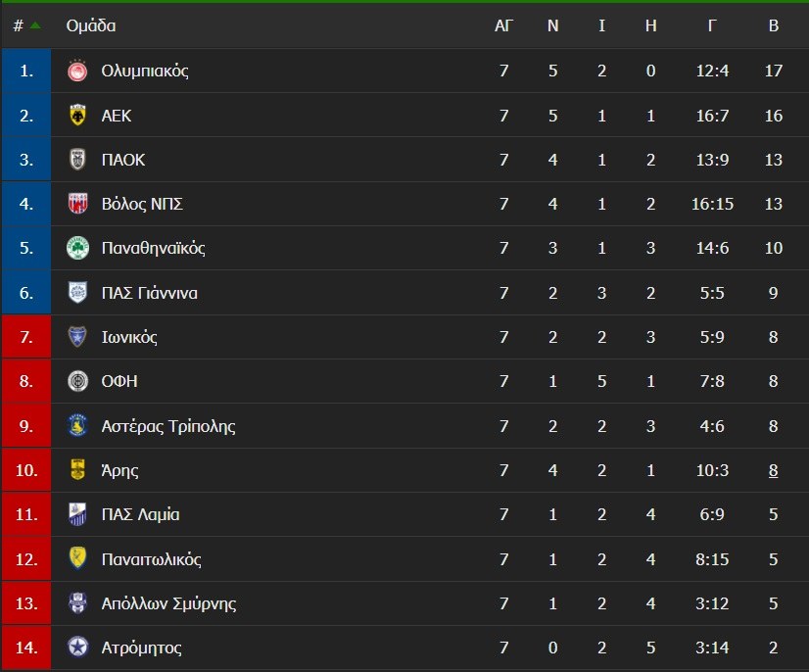Image resolution: width=809 pixels, height=672 pixels.
Task: Open the Απόλλων Σμύρνης team link
Action: pyautogui.click(x=168, y=603)
